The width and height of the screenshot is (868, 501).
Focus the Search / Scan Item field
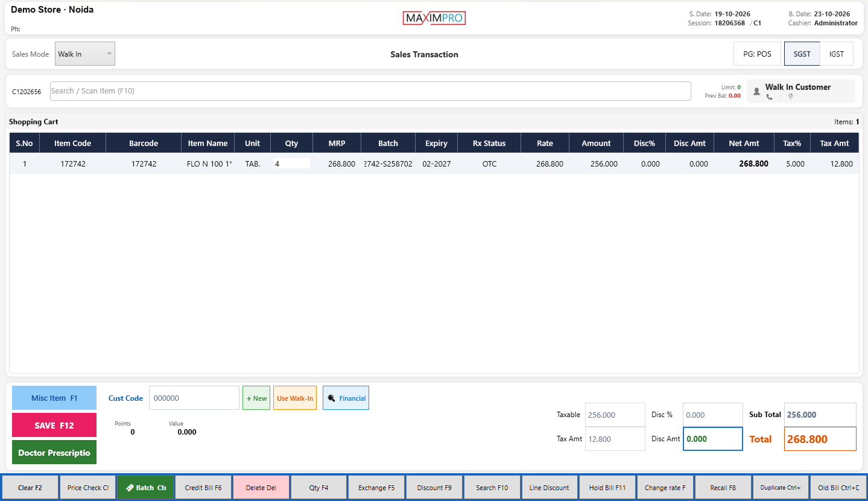[x=370, y=91]
